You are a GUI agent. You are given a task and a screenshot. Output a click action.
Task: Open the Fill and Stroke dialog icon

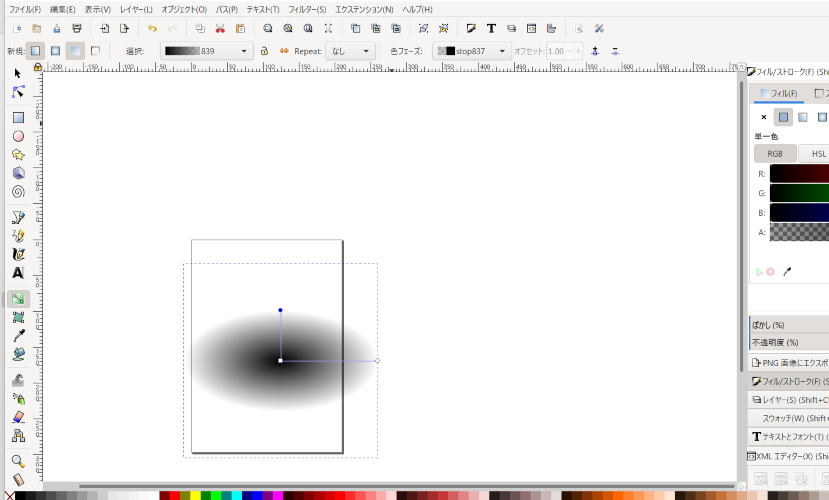471,29
